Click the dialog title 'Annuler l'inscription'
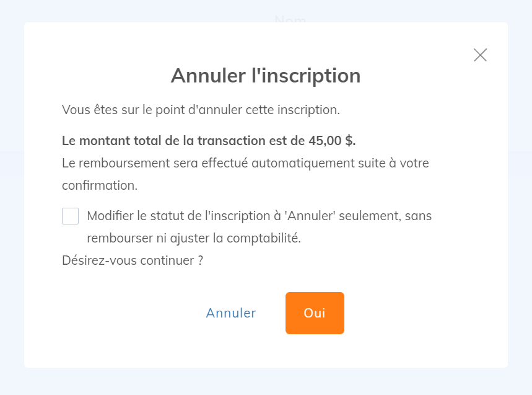The width and height of the screenshot is (532, 395). [x=266, y=76]
